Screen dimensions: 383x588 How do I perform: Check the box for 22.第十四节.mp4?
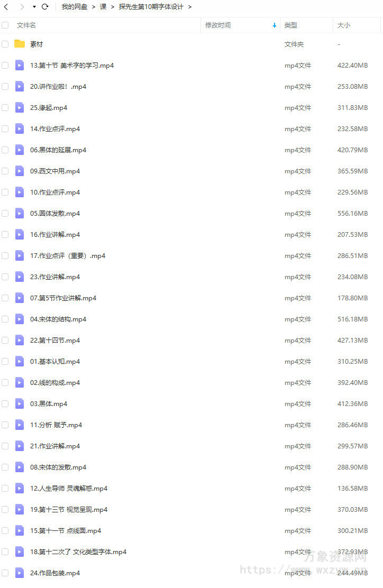(x=5, y=341)
